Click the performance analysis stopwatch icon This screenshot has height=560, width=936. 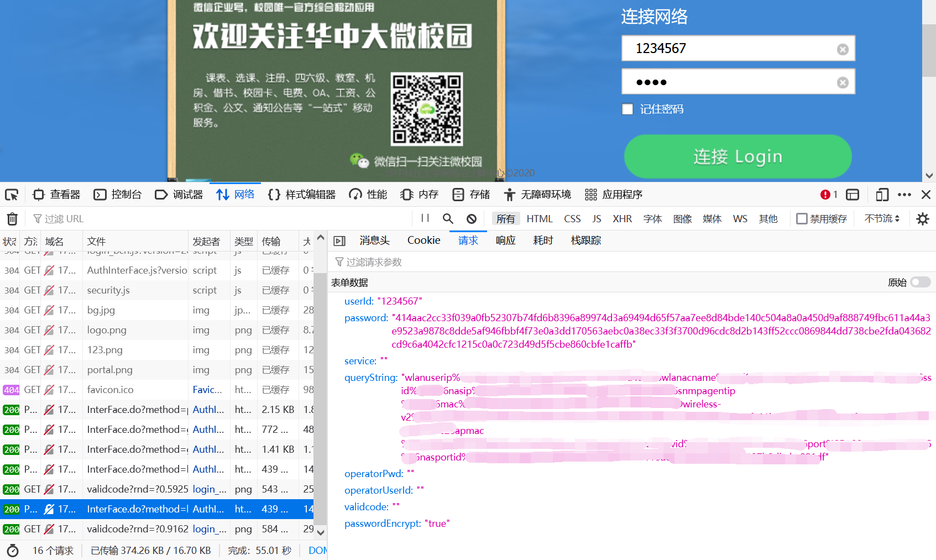pyautogui.click(x=13, y=551)
